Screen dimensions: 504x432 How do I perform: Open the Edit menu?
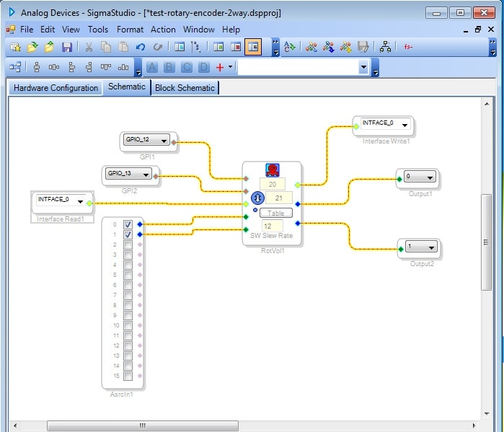click(x=48, y=30)
